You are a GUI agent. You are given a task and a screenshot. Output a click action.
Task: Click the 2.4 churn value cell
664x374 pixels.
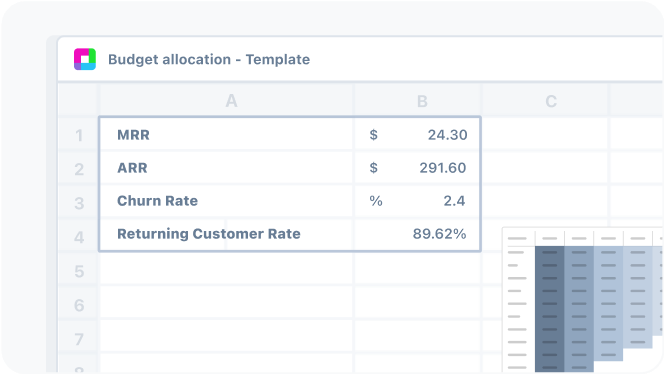tap(417, 201)
